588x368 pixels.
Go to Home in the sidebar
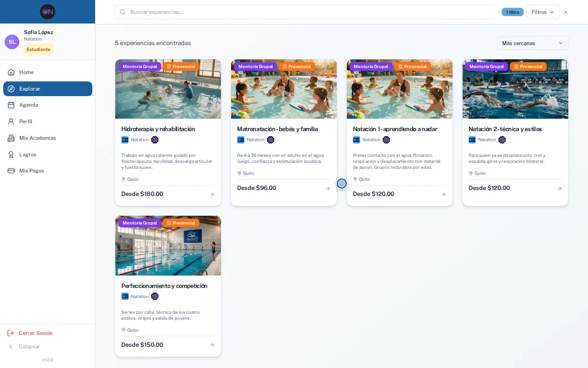[x=48, y=72]
